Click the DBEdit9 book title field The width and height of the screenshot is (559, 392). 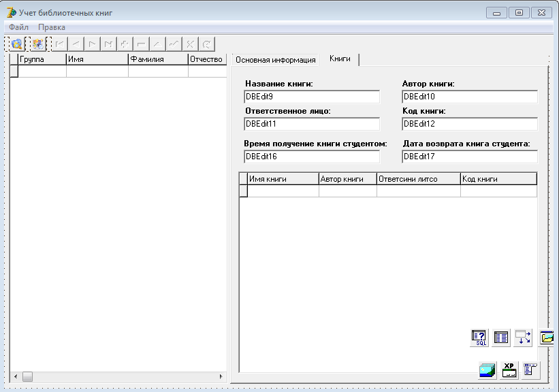click(x=312, y=97)
